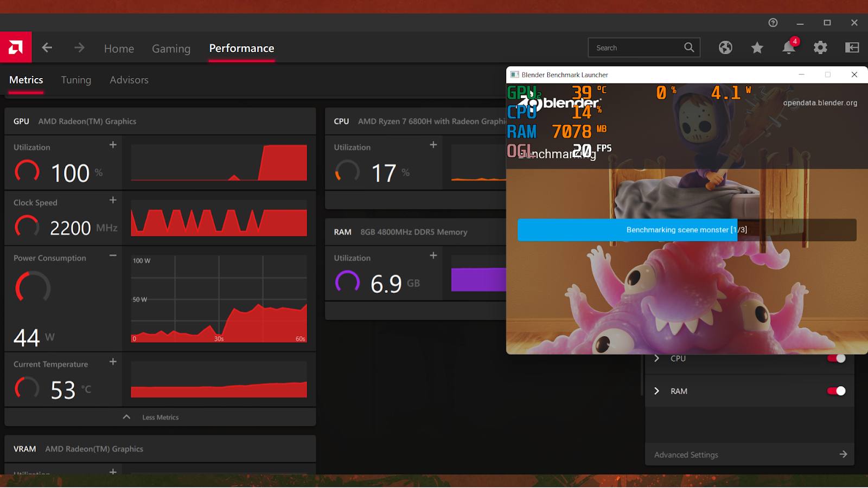Viewport: 868px width, 488px height.
Task: Add RAM Utilization metric with plus
Action: click(433, 255)
